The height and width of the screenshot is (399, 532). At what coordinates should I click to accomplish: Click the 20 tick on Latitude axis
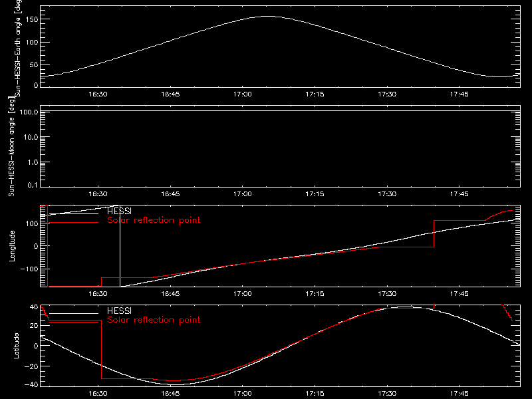pyautogui.click(x=34, y=326)
